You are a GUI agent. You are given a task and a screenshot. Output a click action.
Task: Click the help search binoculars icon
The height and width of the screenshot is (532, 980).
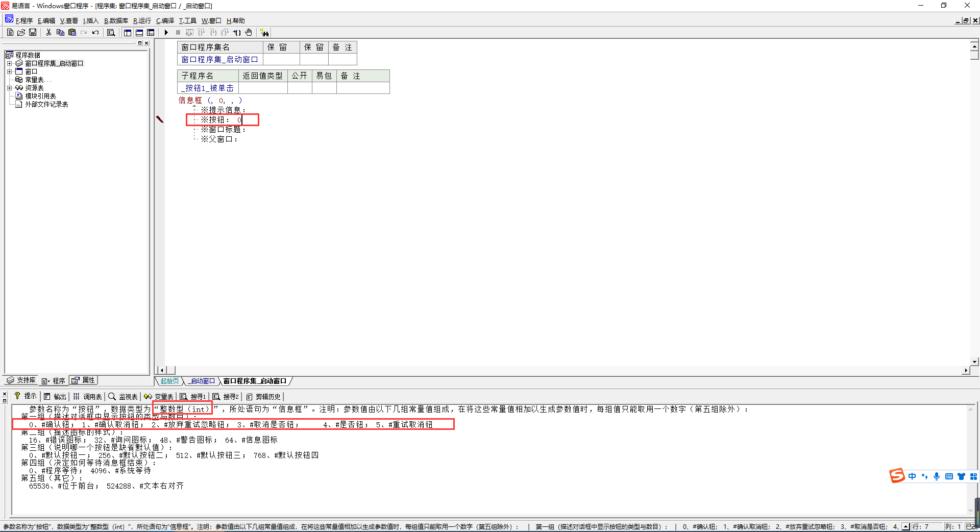[x=264, y=32]
